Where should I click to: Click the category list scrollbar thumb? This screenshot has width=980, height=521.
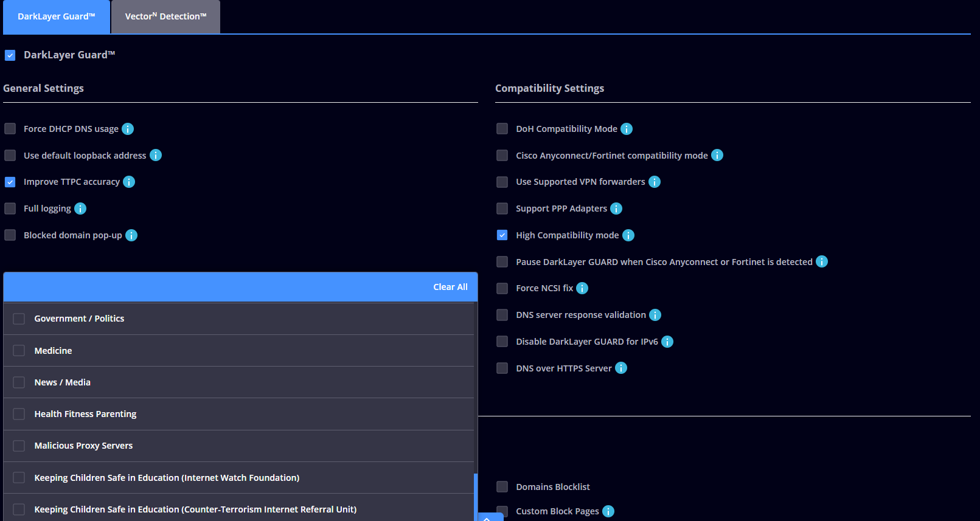click(x=476, y=497)
